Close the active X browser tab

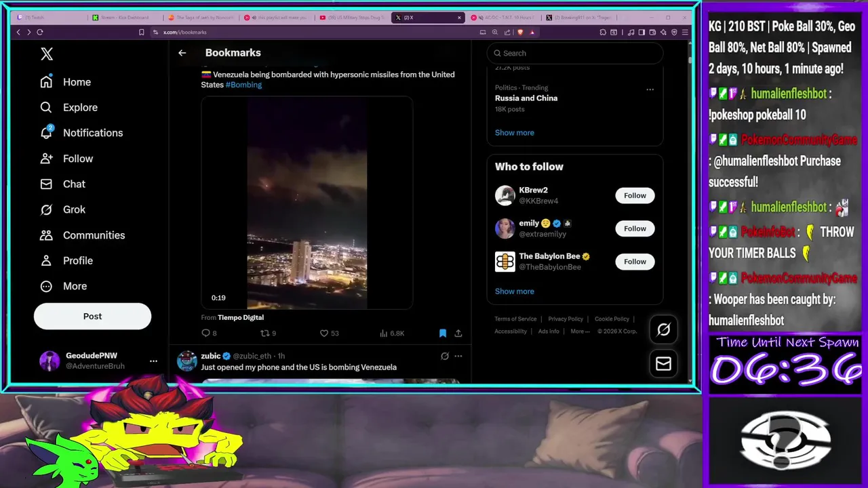tap(459, 18)
